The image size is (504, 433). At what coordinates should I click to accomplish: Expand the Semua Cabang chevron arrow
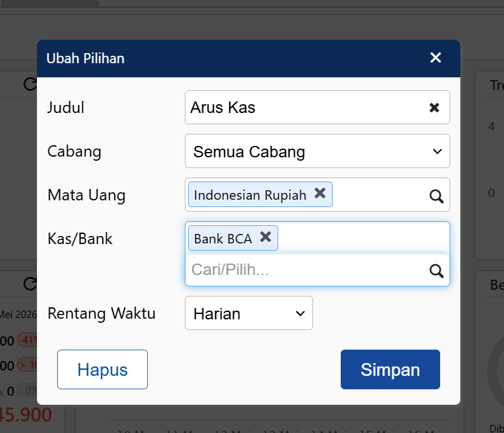pyautogui.click(x=437, y=151)
